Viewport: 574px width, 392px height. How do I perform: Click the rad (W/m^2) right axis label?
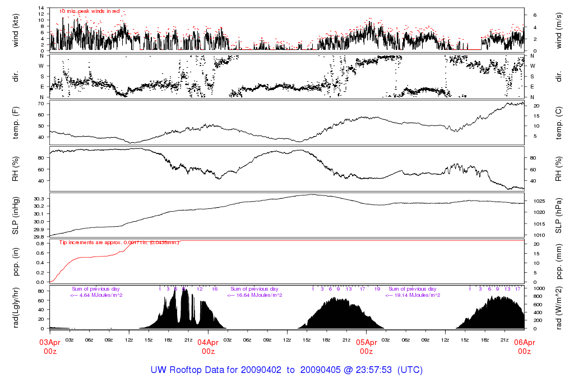click(x=558, y=308)
